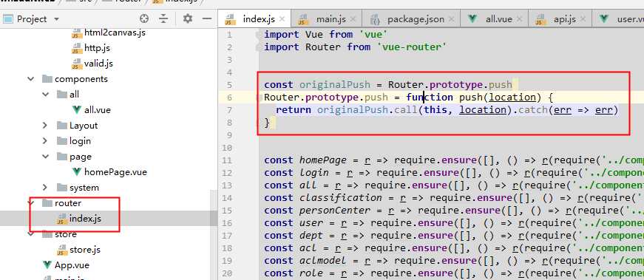Click the JSON icon on package.json tab

point(375,19)
